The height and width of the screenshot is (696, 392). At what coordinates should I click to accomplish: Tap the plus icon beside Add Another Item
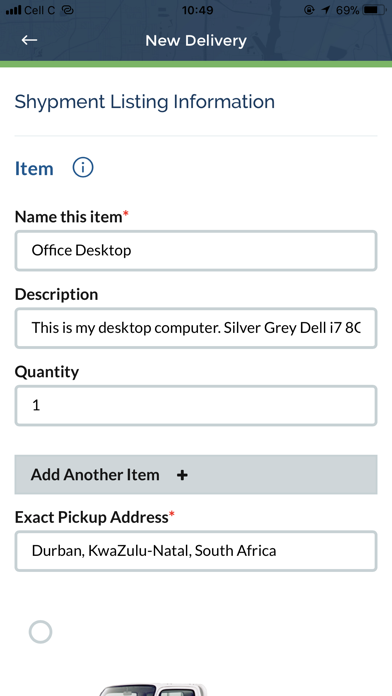point(182,475)
